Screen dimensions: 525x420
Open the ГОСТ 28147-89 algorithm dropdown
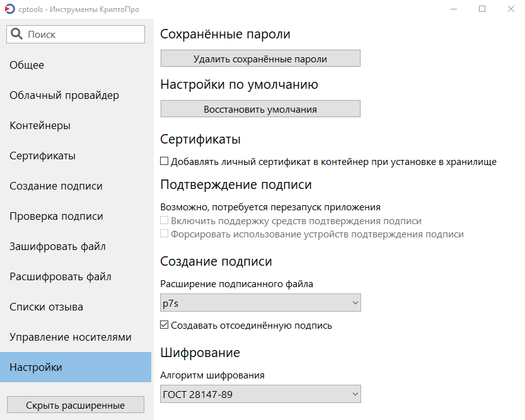click(x=260, y=395)
